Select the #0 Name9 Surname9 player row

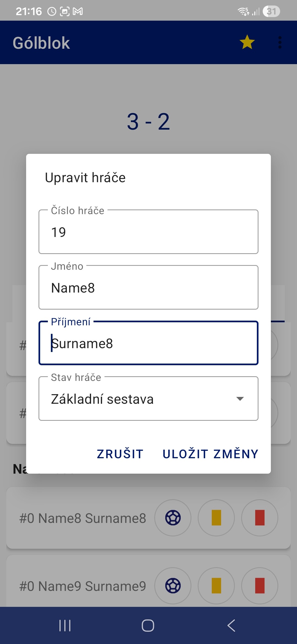(x=82, y=586)
